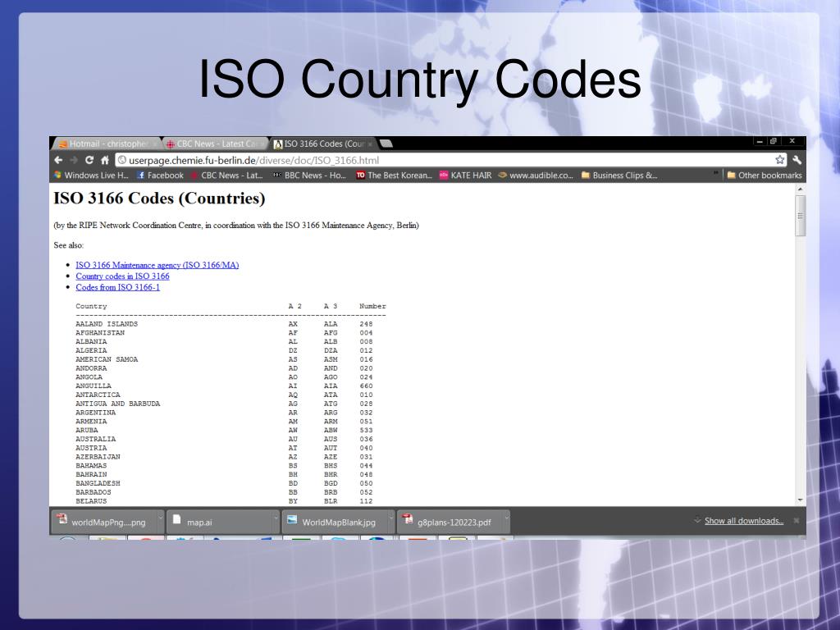This screenshot has width=840, height=630.
Task: Click the page scrollbar up arrow
Action: click(801, 189)
